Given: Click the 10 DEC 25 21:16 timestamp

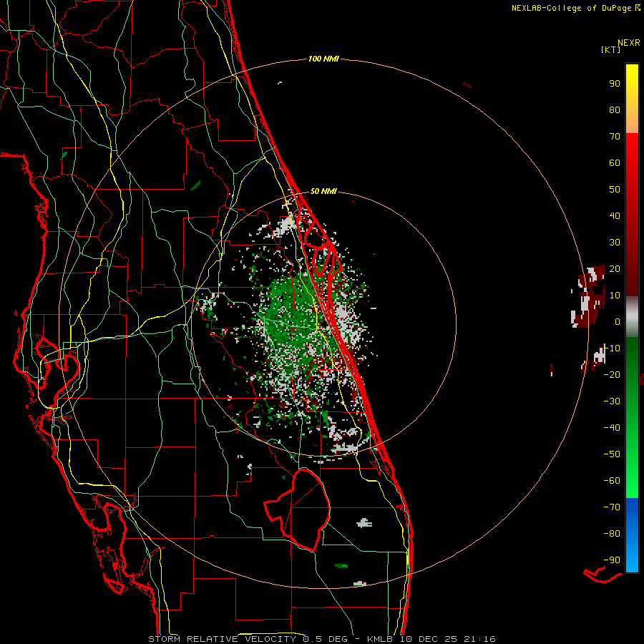Looking at the screenshot, I should 447,639.
